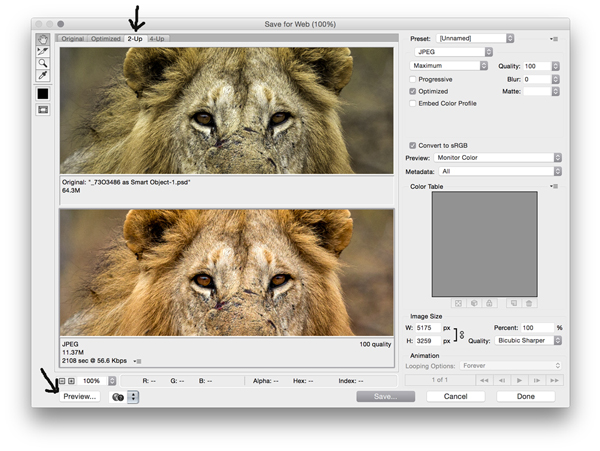Enable the Progressive checkbox
Screen dimensions: 600x451
413,79
